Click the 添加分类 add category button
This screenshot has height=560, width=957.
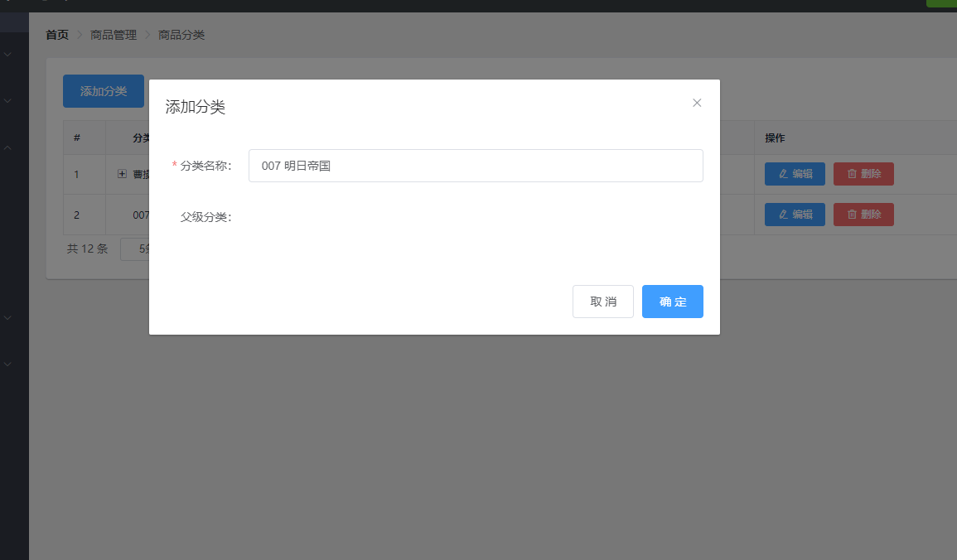[x=103, y=91]
